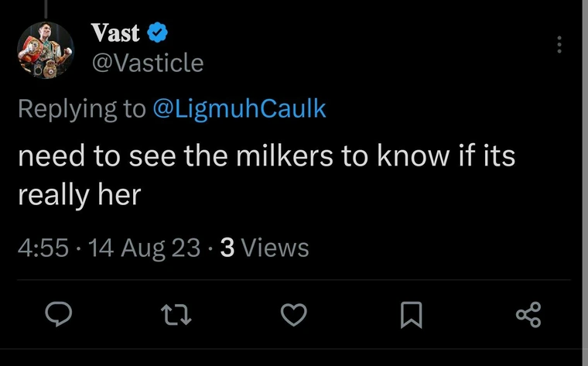The width and height of the screenshot is (588, 366).
Task: Open Vast's profile picture
Action: click(x=46, y=50)
